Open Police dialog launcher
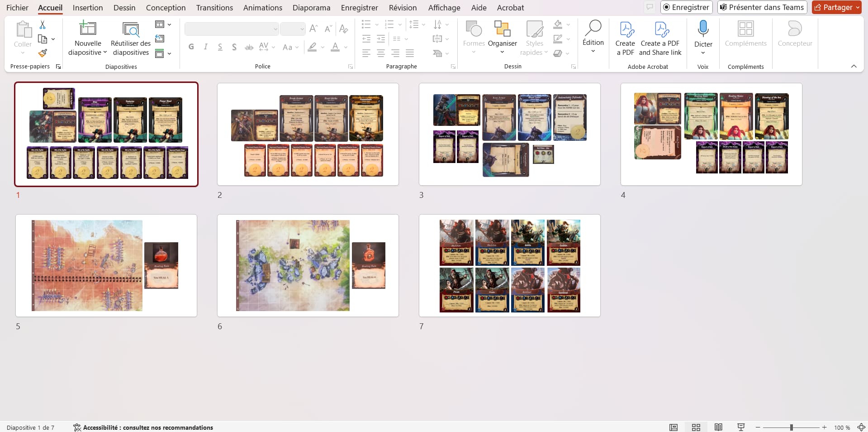 point(351,67)
